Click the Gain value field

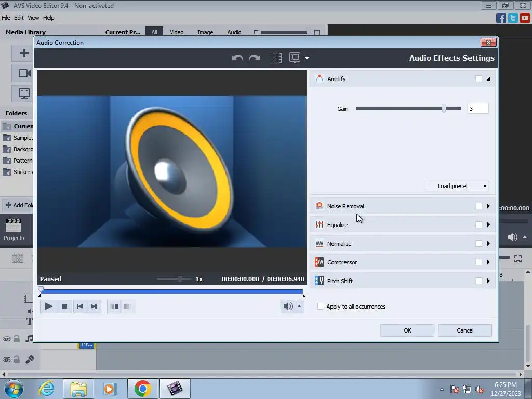478,108
